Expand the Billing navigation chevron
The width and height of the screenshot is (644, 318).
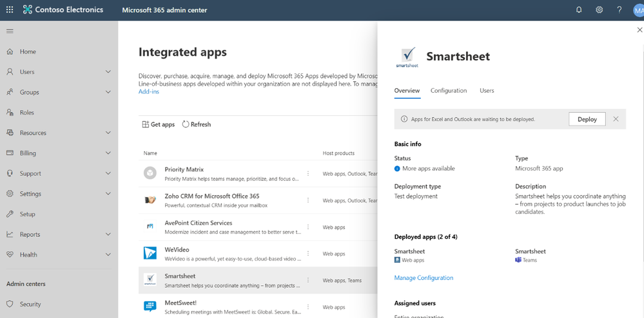[108, 153]
